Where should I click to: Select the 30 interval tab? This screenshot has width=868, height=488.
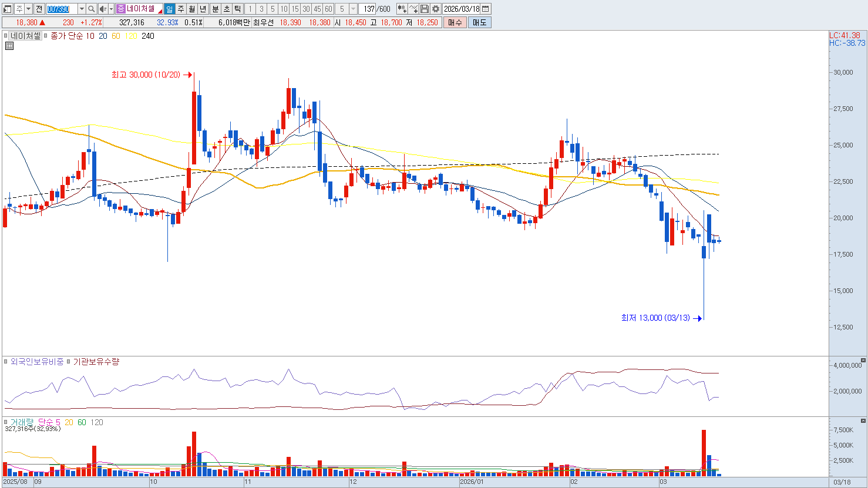(x=306, y=9)
